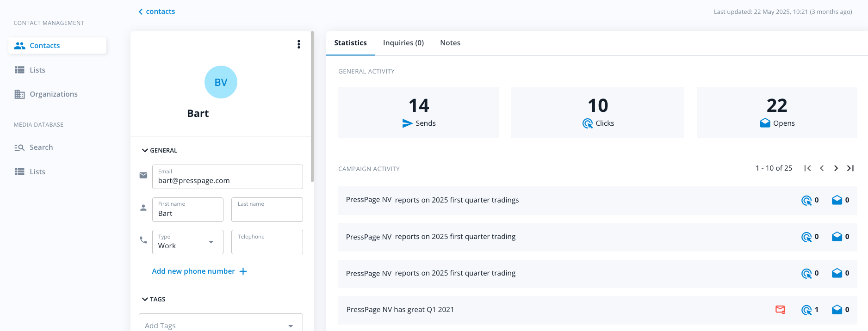
Task: Click the BV avatar circle
Action: [x=221, y=82]
